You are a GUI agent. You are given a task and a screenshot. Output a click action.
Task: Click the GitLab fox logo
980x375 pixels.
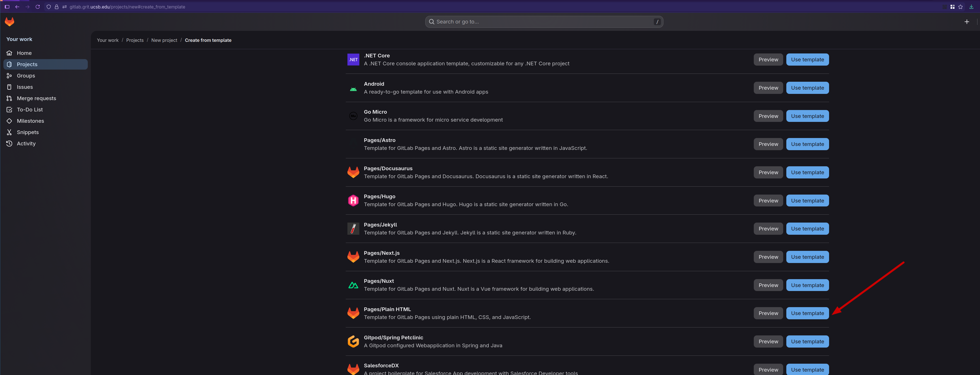(x=10, y=22)
